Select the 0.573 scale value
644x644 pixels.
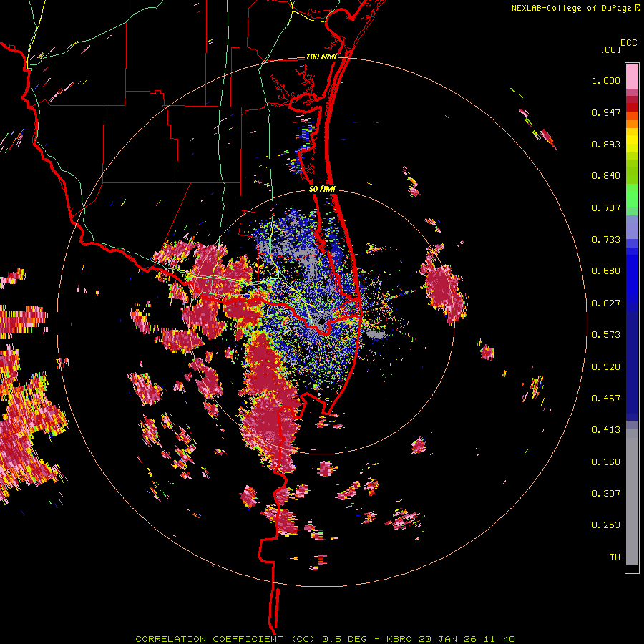tap(606, 335)
